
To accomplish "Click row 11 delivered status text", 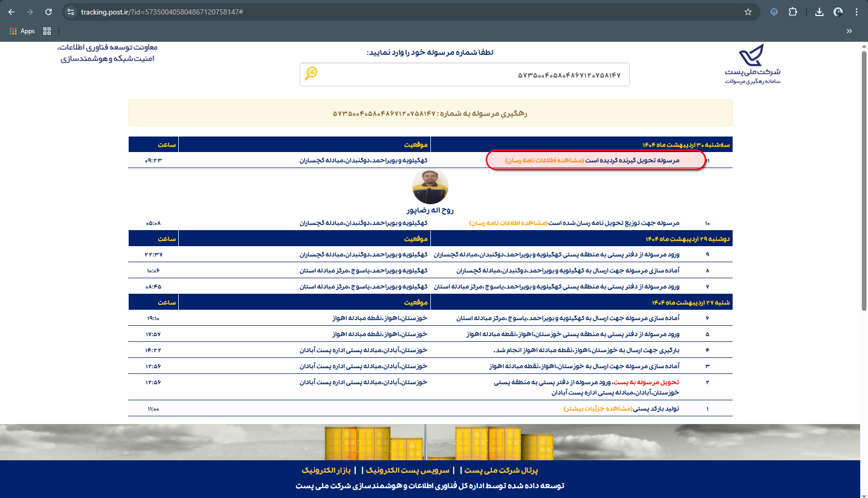I will coord(632,160).
